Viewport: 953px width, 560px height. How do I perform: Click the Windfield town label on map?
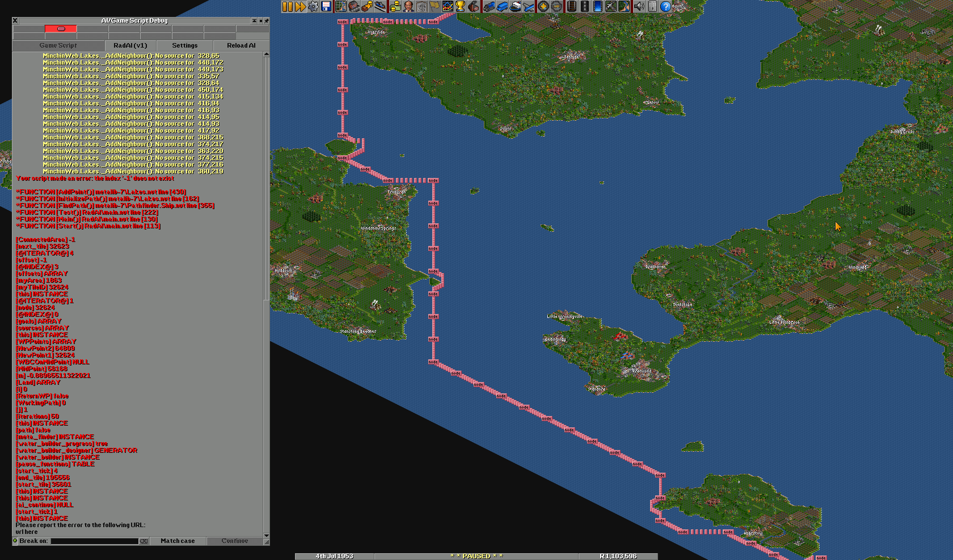click(x=858, y=267)
